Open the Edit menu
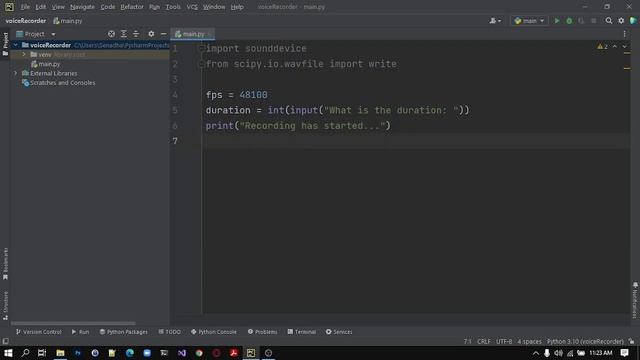The width and height of the screenshot is (640, 360). click(40, 7)
